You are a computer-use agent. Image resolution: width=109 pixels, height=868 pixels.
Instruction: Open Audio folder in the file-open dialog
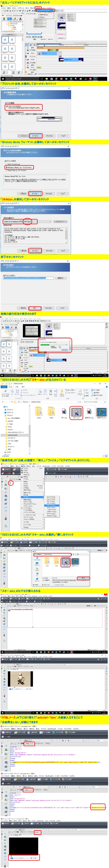(47, 561)
